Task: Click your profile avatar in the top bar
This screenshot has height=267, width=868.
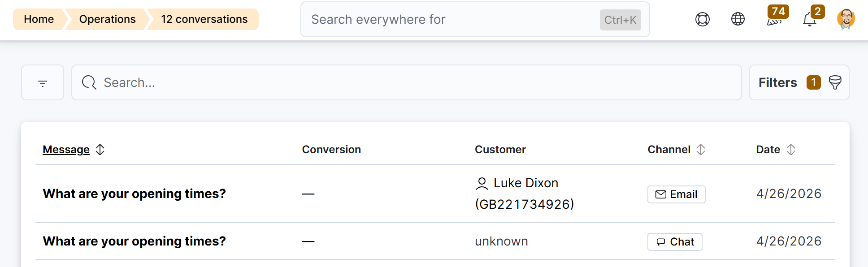Action: click(846, 19)
